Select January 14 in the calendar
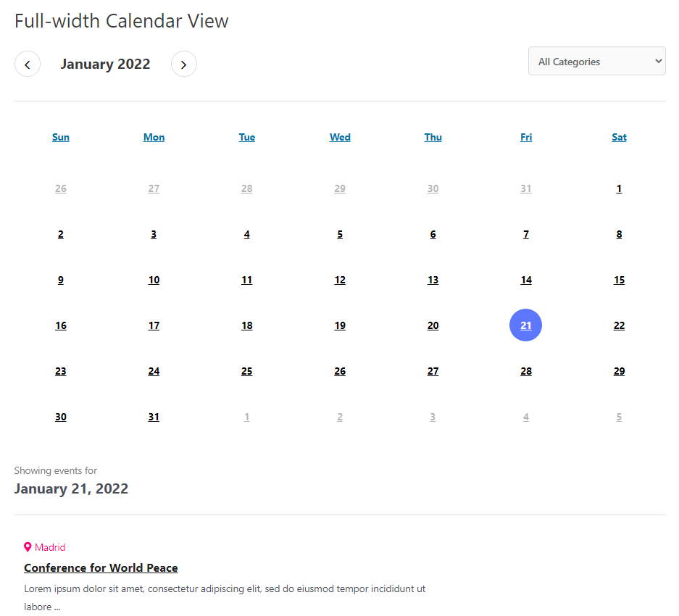 [x=525, y=280]
